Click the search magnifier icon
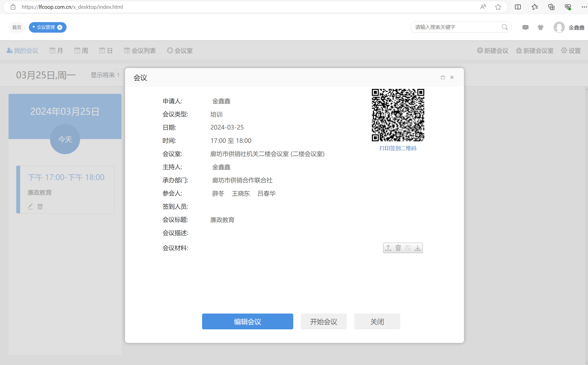The height and width of the screenshot is (365, 588). (505, 27)
